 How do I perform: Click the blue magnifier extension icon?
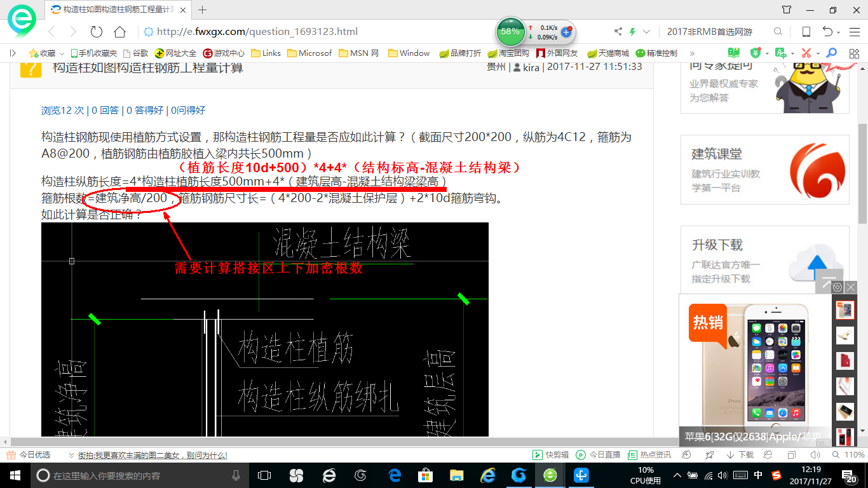(831, 53)
